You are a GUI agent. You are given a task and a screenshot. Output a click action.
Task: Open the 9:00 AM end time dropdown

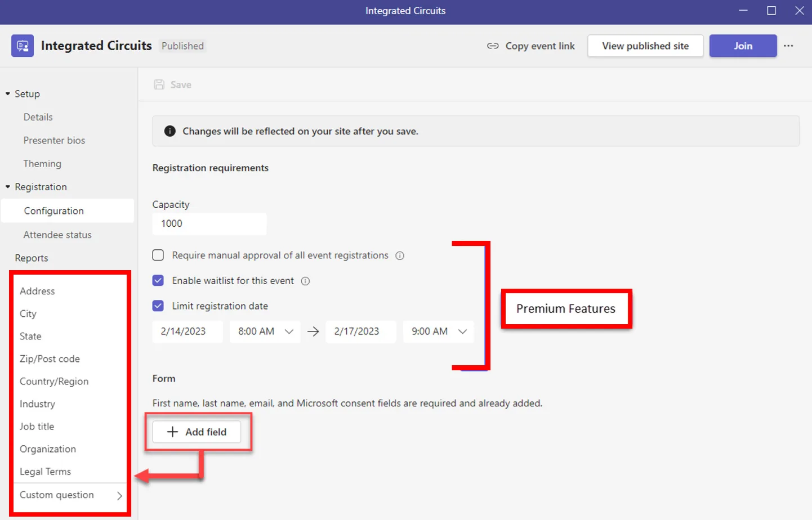[438, 331]
